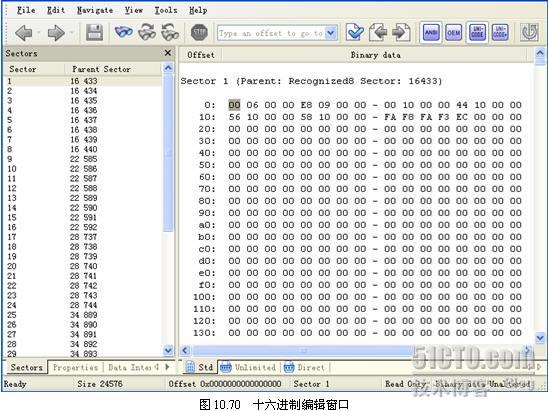The height and width of the screenshot is (411, 549).
Task: Click the Find binoculars icon
Action: click(124, 33)
